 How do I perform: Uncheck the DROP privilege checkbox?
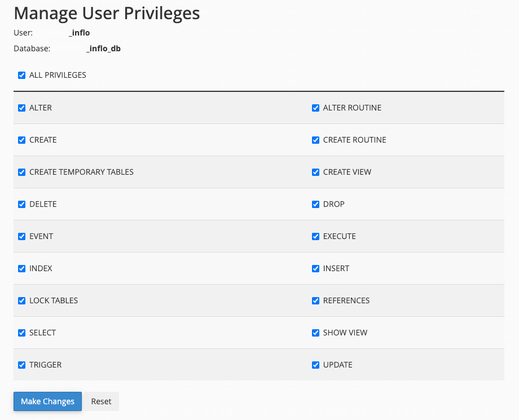click(x=316, y=204)
